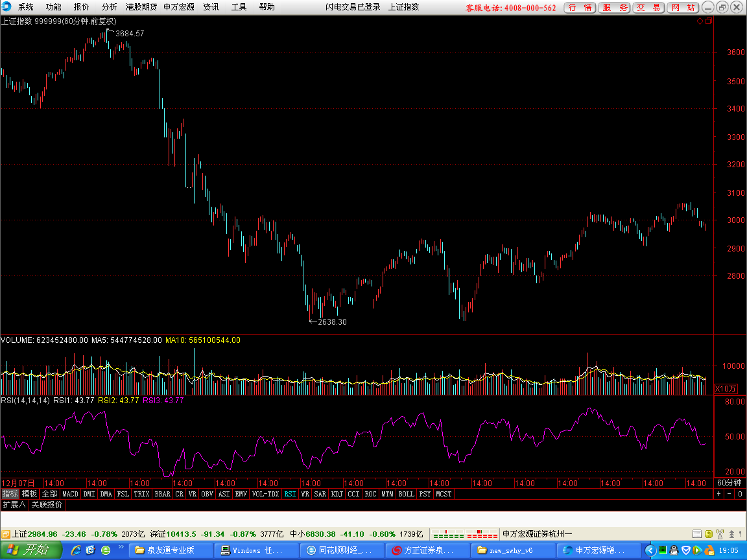
Task: Click the red restore-pane icon above the chart
Action: pyautogui.click(x=708, y=21)
